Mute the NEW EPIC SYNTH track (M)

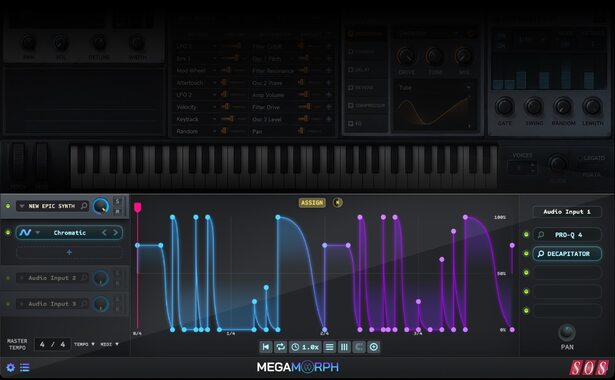(x=117, y=211)
